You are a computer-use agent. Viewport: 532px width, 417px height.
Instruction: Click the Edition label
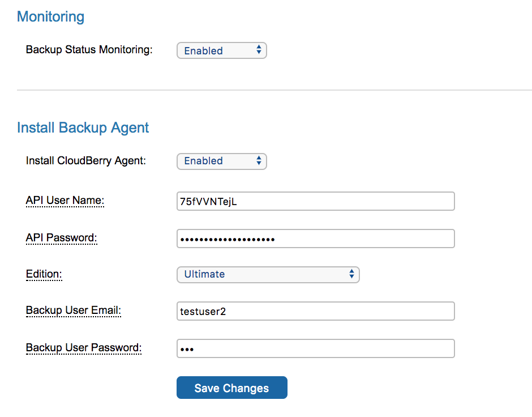[44, 274]
